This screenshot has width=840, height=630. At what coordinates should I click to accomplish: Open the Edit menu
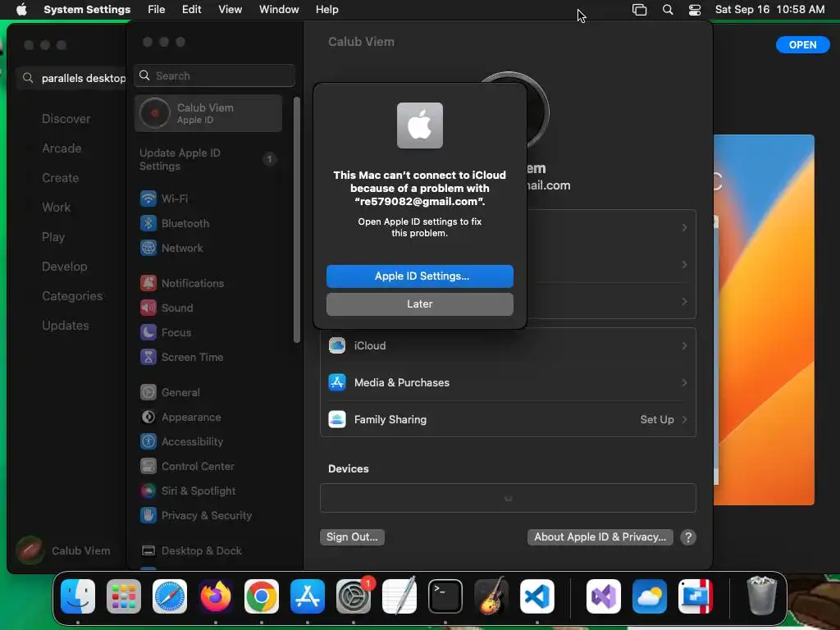(x=191, y=10)
